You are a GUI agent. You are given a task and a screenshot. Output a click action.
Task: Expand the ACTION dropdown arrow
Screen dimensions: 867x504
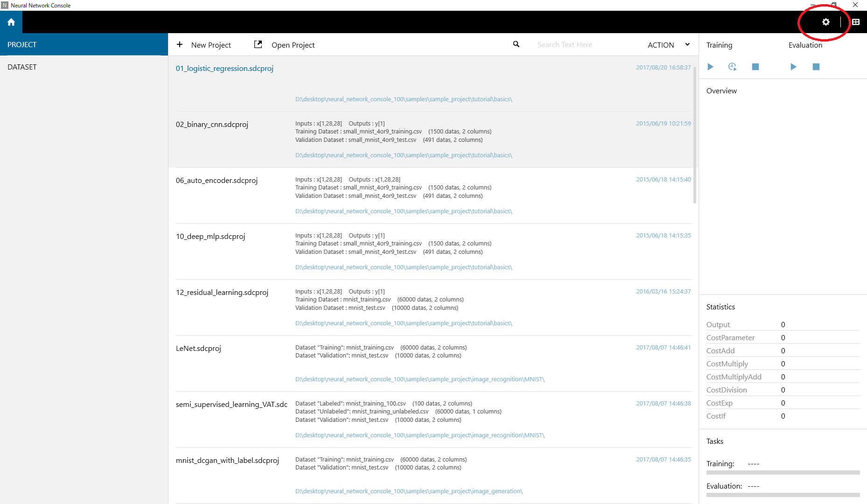tap(687, 44)
